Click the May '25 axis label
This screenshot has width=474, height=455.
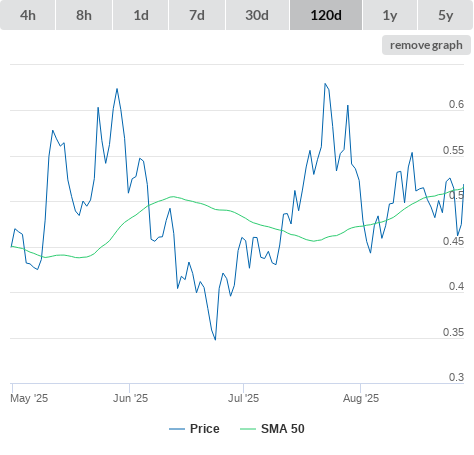pos(29,398)
